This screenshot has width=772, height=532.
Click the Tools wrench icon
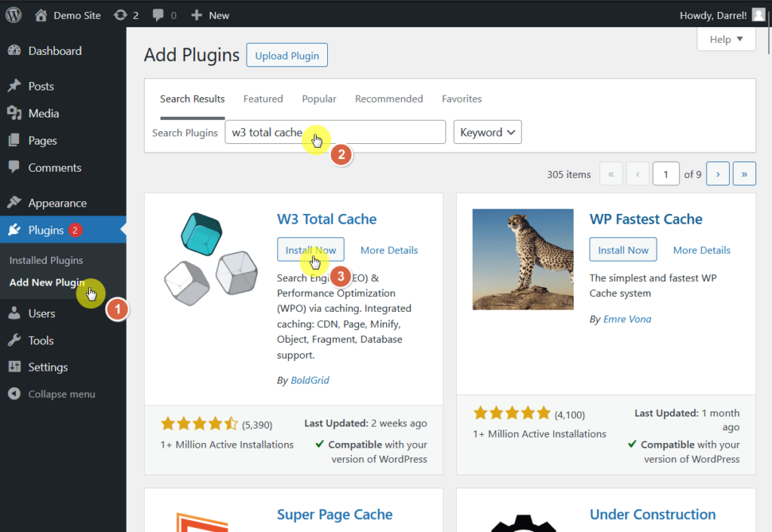click(14, 340)
